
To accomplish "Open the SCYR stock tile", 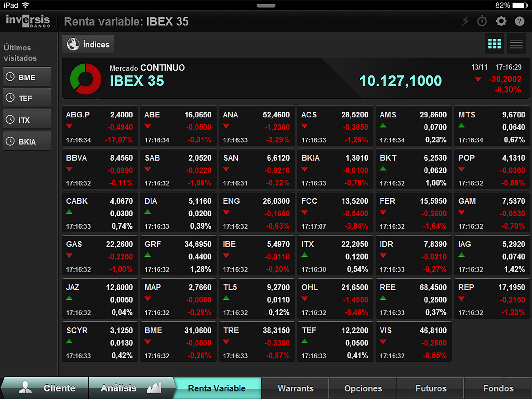I will click(100, 341).
